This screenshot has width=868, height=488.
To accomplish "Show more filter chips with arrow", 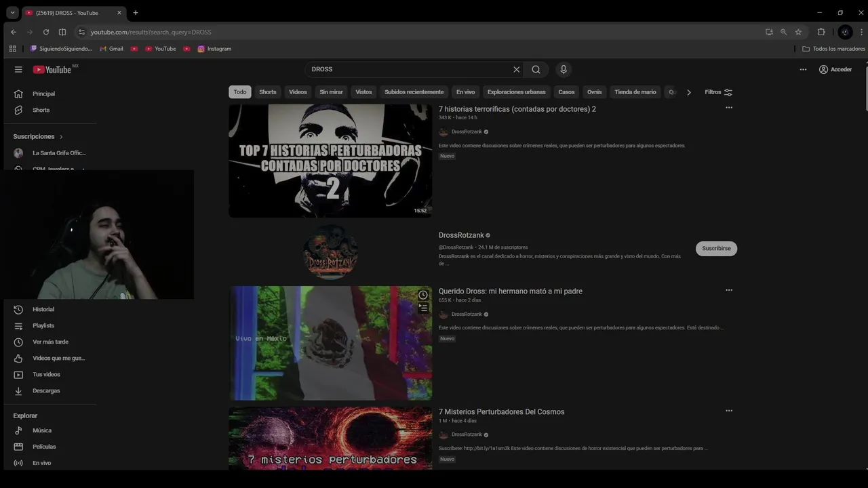I will pos(688,92).
